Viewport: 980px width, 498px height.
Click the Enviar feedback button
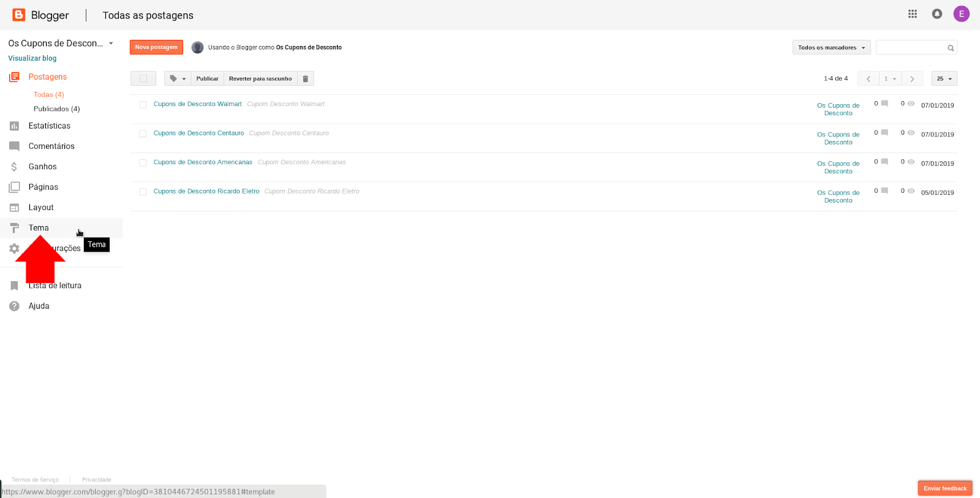(945, 488)
